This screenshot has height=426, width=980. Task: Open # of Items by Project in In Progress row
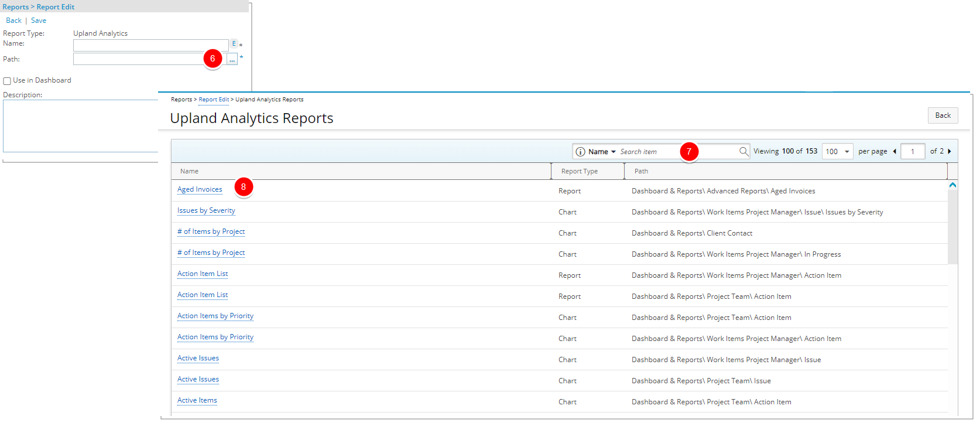(211, 253)
